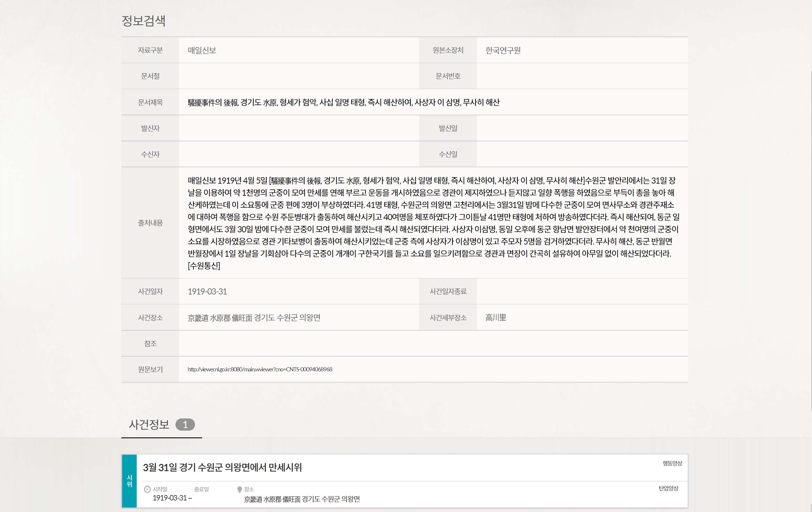Open the 원문보기 viewer URL link
Viewport: 812px width, 512px height.
tap(260, 369)
